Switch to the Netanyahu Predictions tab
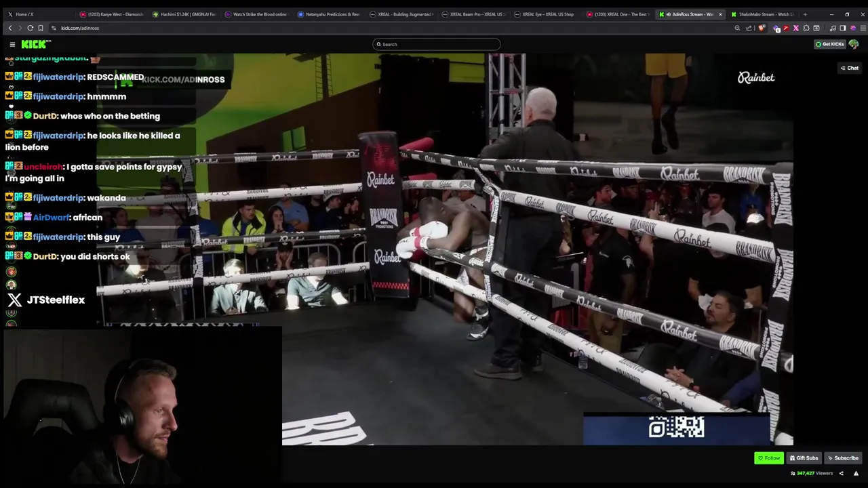This screenshot has width=868, height=488. click(329, 14)
